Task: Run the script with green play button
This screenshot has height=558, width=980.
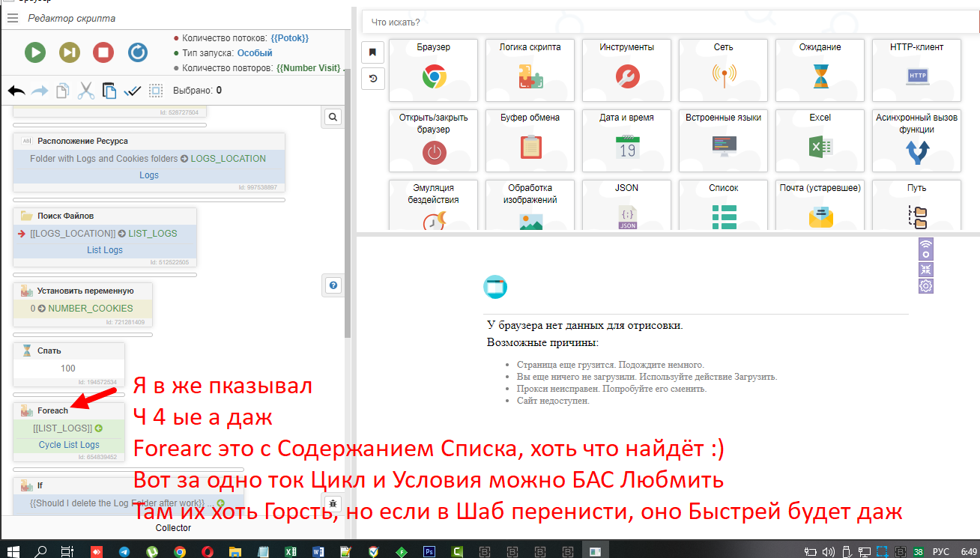Action: (x=34, y=52)
